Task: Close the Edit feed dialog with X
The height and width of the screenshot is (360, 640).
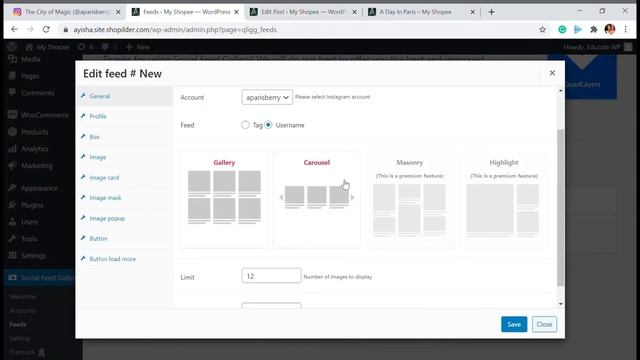Action: coord(552,73)
